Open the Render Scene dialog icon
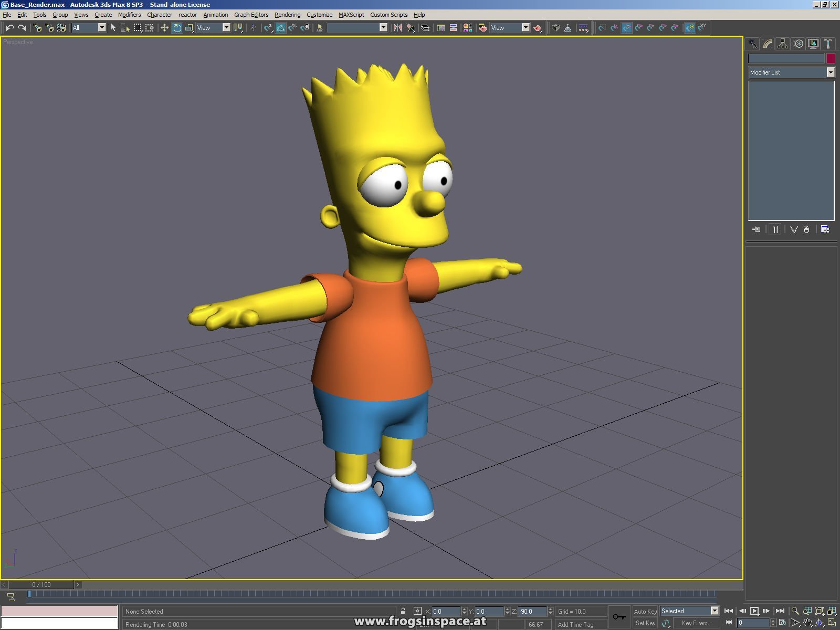Viewport: 840px width, 630px height. pyautogui.click(x=482, y=28)
